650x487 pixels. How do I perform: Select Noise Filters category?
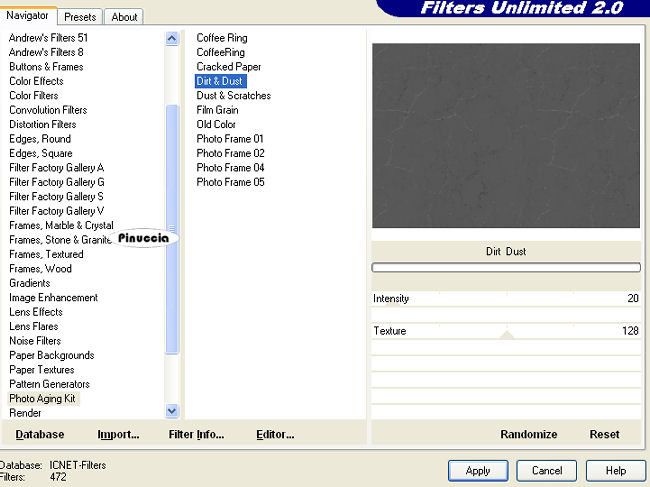(x=35, y=341)
